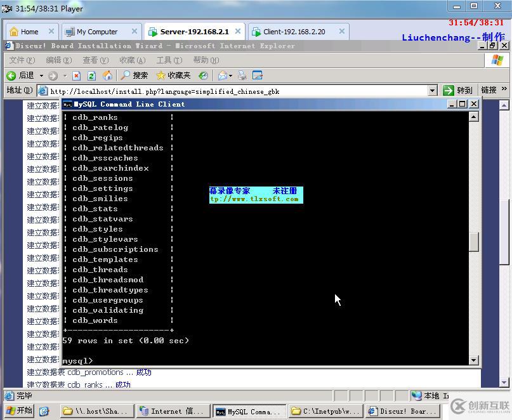Click the Refresh page icon in IE toolbar
512x420 pixels.
coord(92,75)
